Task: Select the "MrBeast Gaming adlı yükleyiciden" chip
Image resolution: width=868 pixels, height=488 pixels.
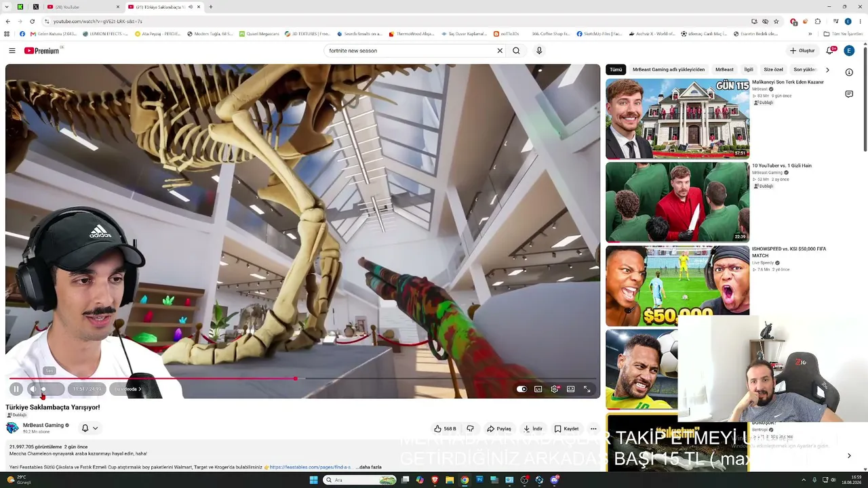Action: point(669,70)
